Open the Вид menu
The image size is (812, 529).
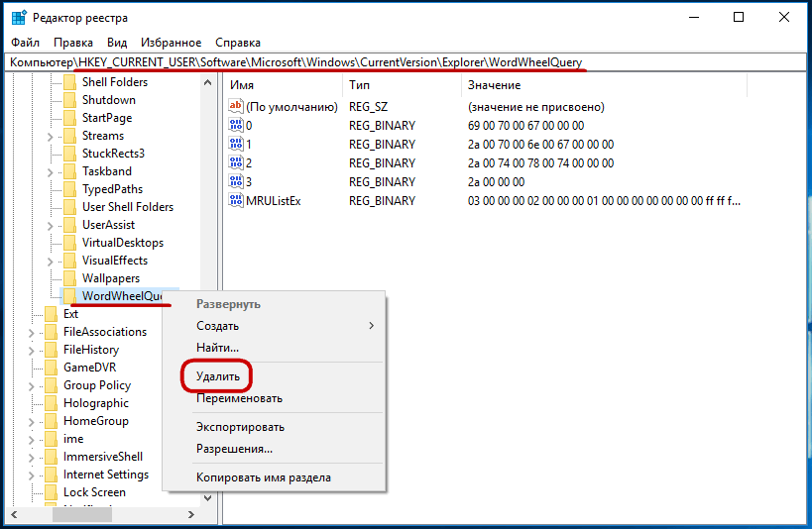point(117,43)
